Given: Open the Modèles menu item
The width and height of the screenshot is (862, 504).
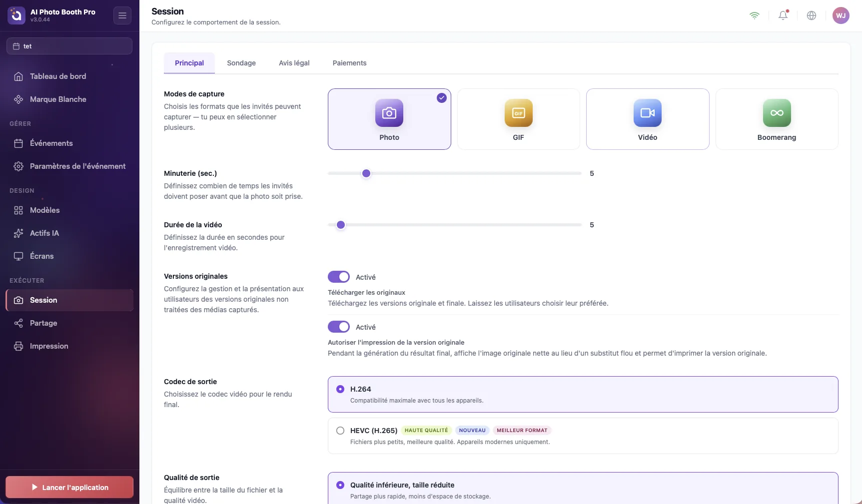Looking at the screenshot, I should pyautogui.click(x=69, y=210).
